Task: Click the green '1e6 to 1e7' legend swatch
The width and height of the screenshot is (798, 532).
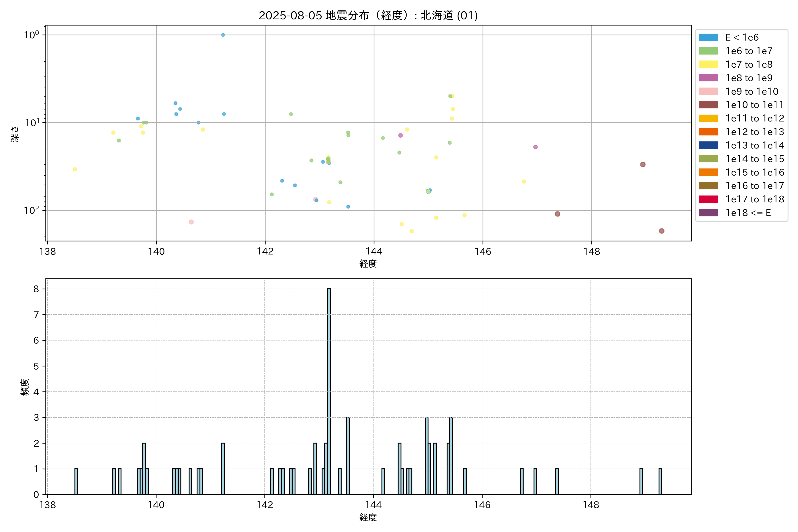Action: (x=708, y=51)
